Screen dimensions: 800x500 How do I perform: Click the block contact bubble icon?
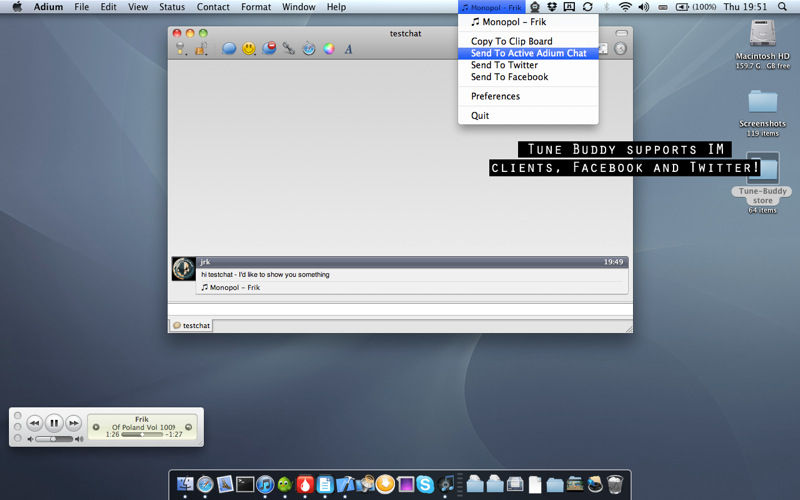[x=269, y=48]
